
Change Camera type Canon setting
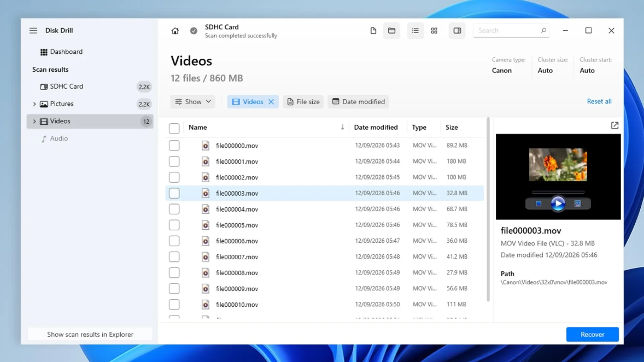[501, 70]
